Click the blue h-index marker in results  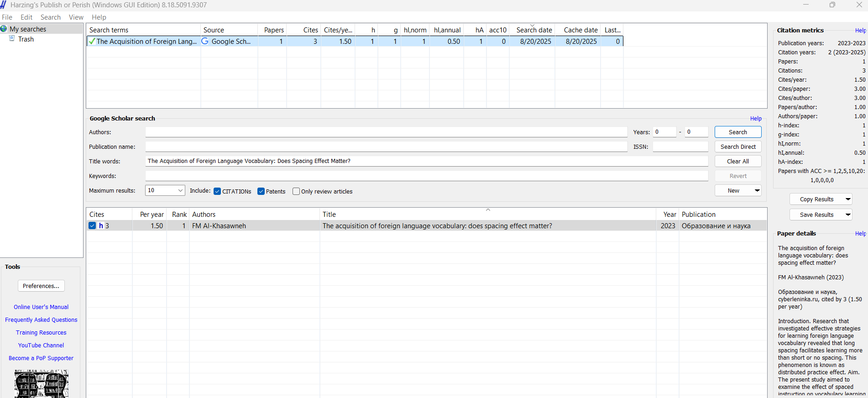pyautogui.click(x=101, y=225)
